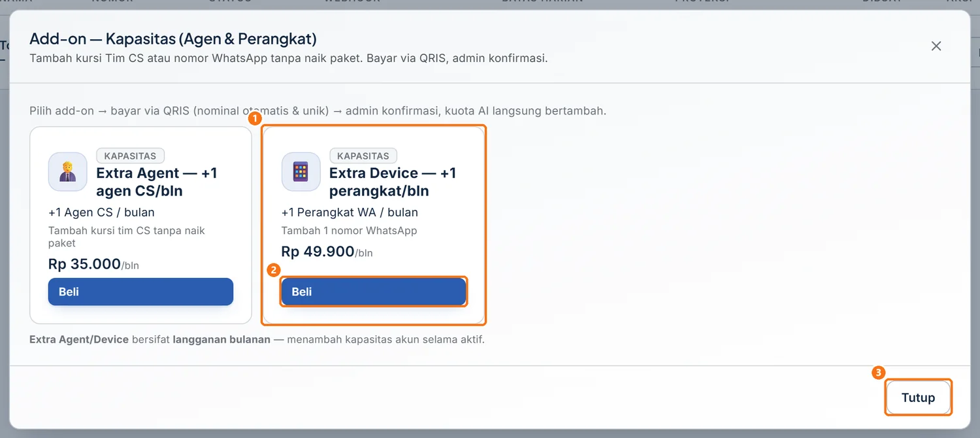Click the KAPASITAS badge on Extra Device card
Image resolution: width=980 pixels, height=438 pixels.
pos(363,156)
